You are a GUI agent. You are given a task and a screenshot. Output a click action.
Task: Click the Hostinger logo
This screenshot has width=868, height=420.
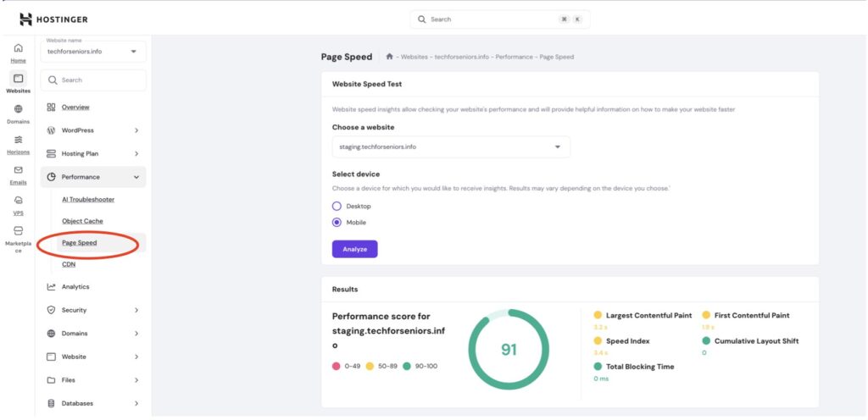[53, 19]
